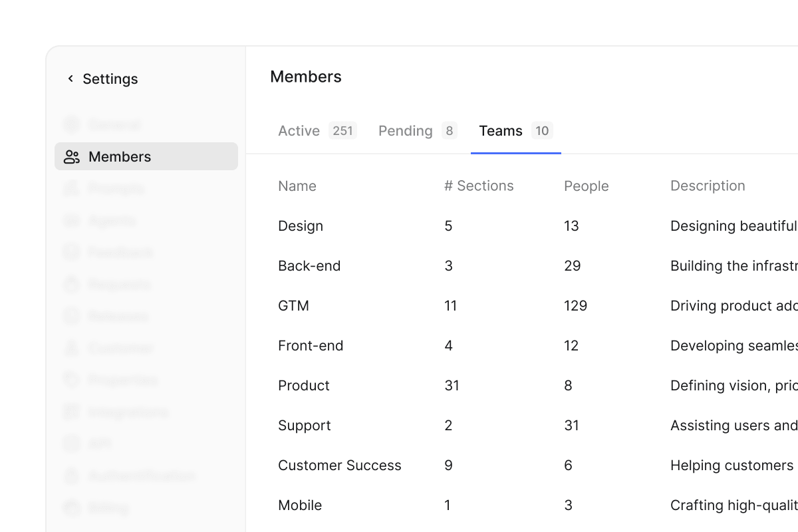798x532 pixels.
Task: Open the Mobile team row
Action: (x=300, y=505)
